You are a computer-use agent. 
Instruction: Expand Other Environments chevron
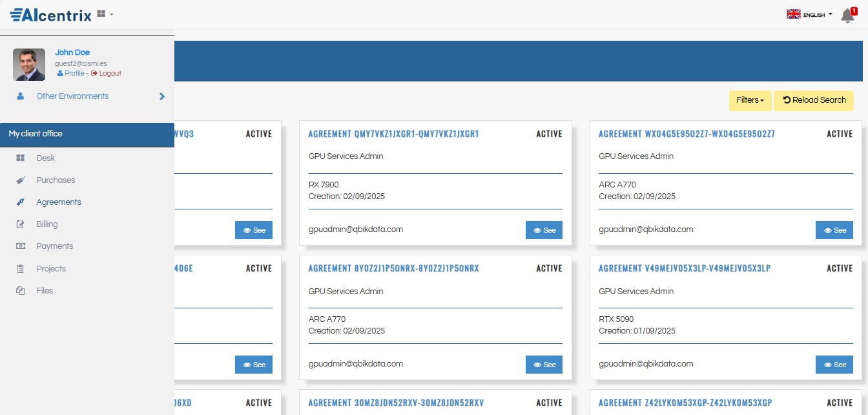[162, 96]
